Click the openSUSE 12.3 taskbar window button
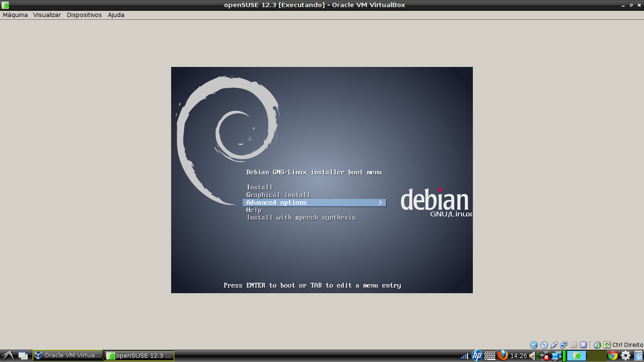The height and width of the screenshot is (362, 644). point(139,355)
